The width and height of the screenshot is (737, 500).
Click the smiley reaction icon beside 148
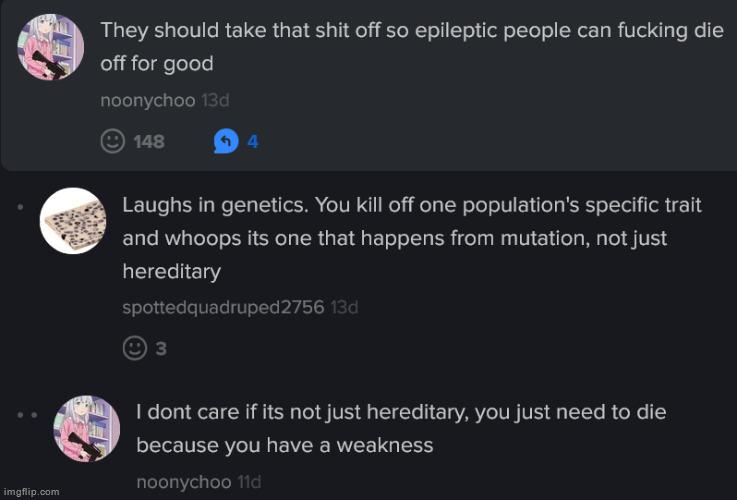click(113, 141)
